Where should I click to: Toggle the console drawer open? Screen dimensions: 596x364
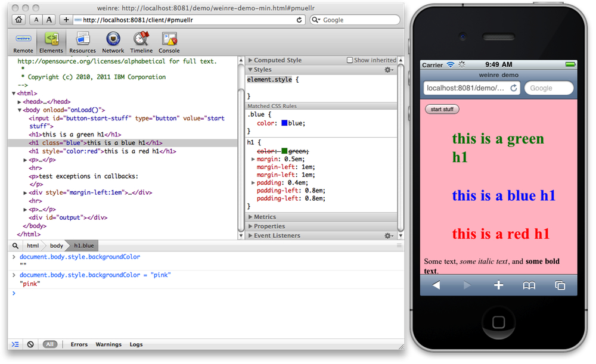point(15,344)
